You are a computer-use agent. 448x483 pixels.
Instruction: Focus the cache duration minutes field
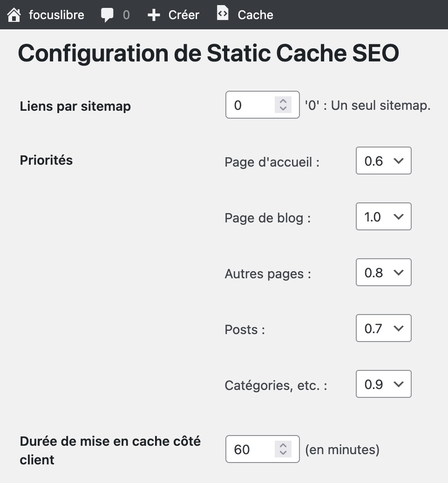tap(262, 449)
